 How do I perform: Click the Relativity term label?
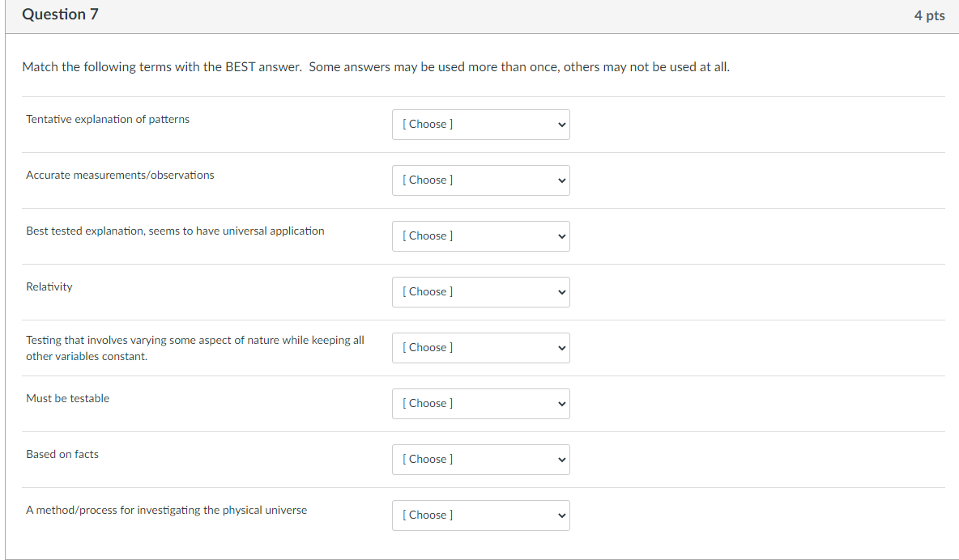point(49,286)
